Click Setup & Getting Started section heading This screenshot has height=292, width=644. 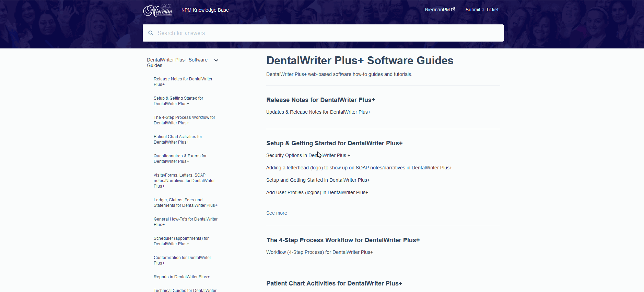click(334, 143)
